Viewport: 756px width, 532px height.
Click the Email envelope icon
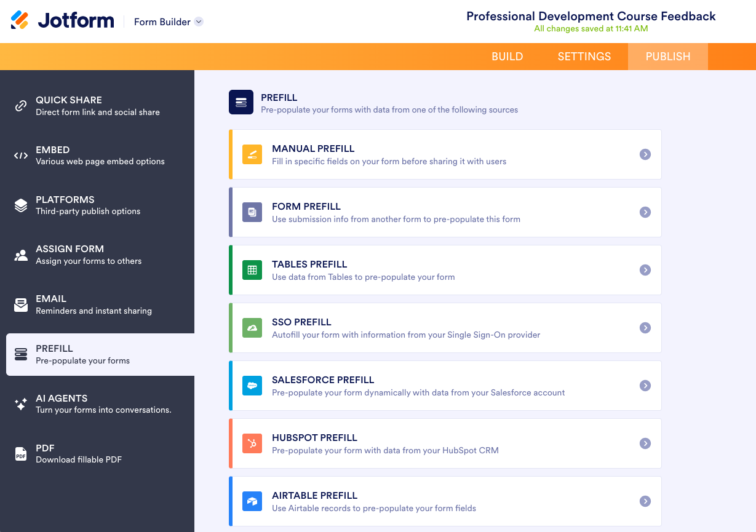21,304
